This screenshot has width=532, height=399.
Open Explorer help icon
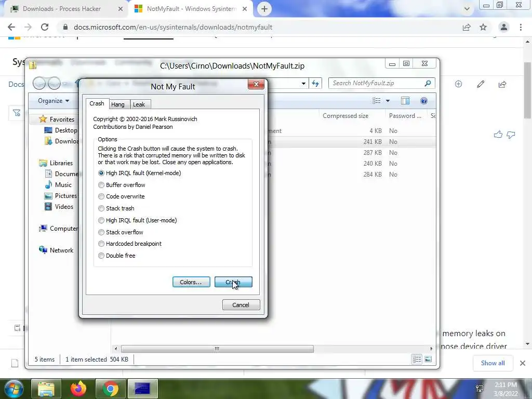[x=424, y=101]
